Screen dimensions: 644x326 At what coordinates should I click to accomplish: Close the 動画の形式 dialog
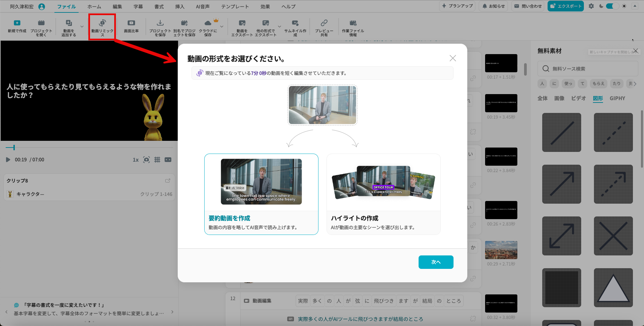[453, 58]
